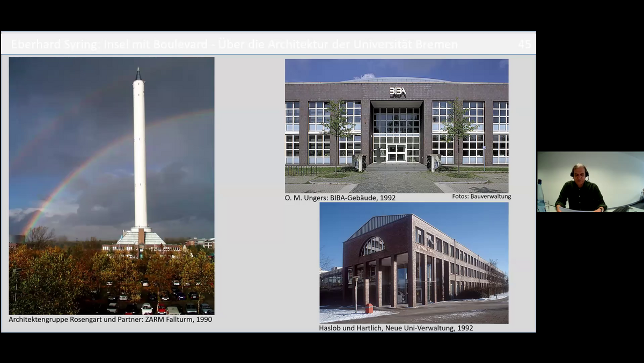The height and width of the screenshot is (363, 644).
Task: Click the red bollard in front of Verwaltung building
Action: coord(369,308)
